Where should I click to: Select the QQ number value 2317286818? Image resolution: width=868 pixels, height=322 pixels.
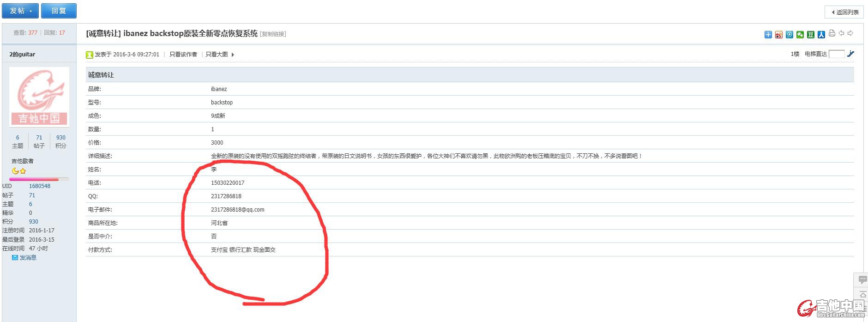tap(226, 196)
